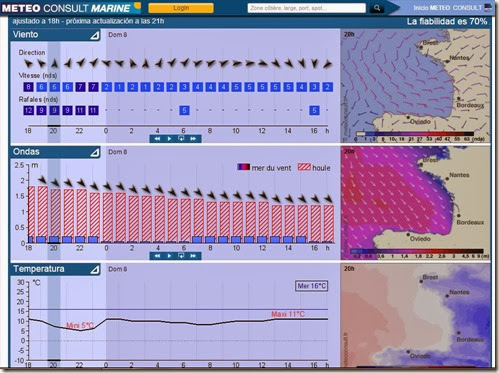The width and height of the screenshot is (499, 373).
Task: Click the Dom 8 date label in Temperatura
Action: 118,269
